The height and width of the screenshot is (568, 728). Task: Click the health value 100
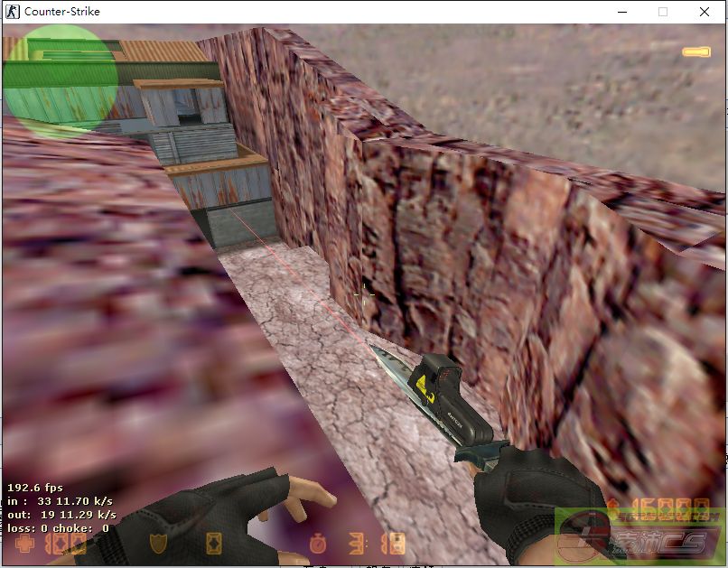point(65,544)
